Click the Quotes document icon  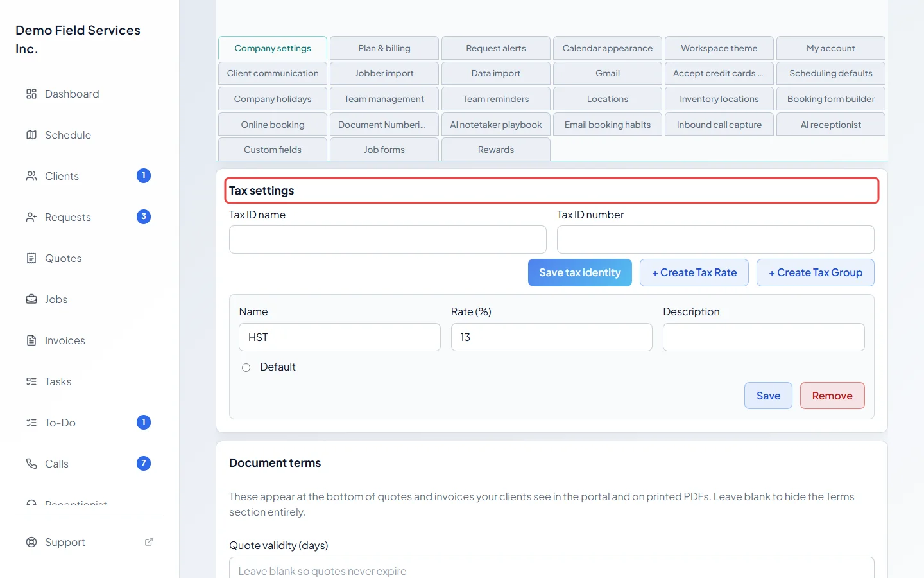[31, 258]
